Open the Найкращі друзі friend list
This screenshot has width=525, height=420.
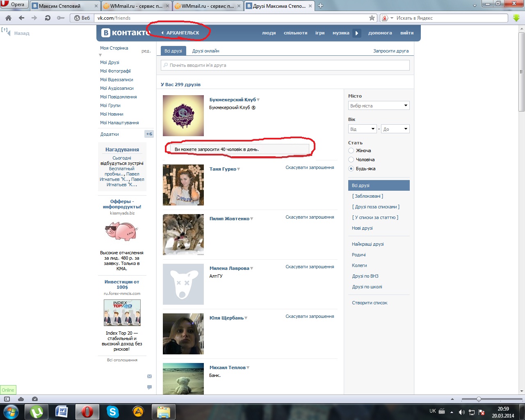tap(368, 244)
